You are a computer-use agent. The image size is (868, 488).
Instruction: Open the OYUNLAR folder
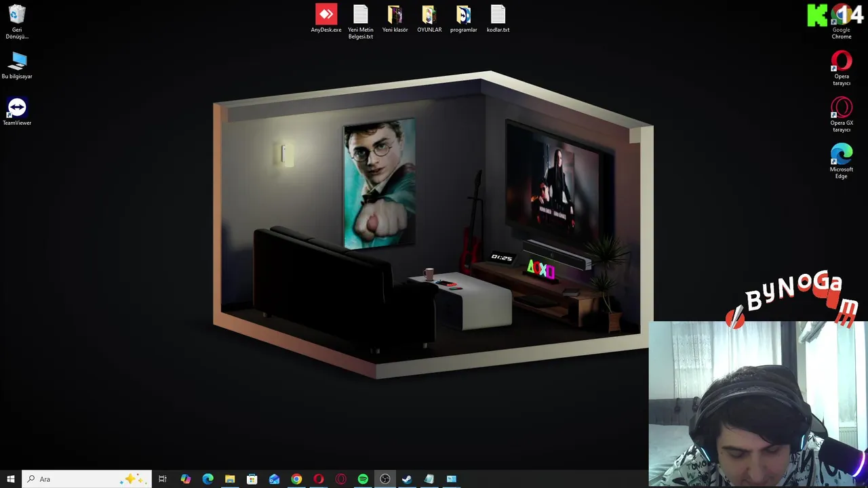point(429,19)
